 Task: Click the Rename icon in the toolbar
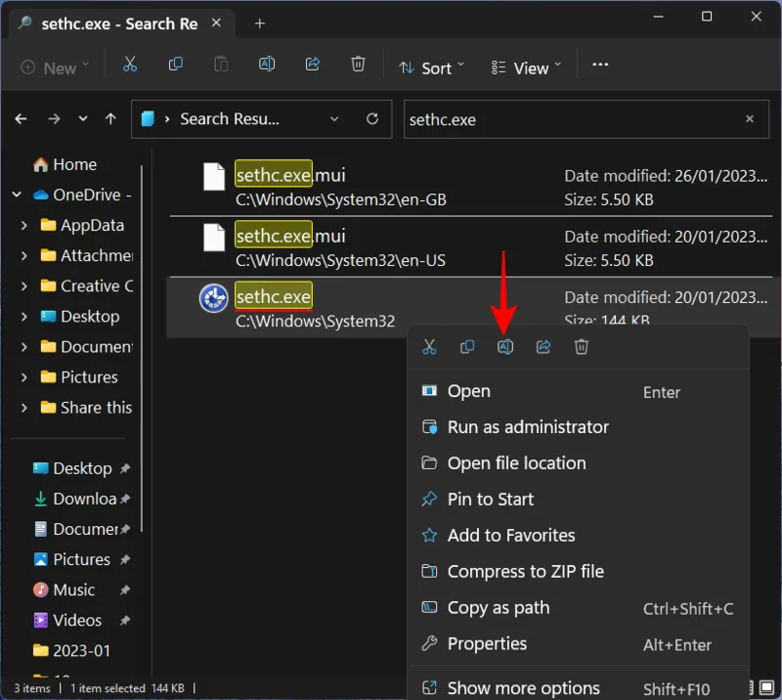267,65
